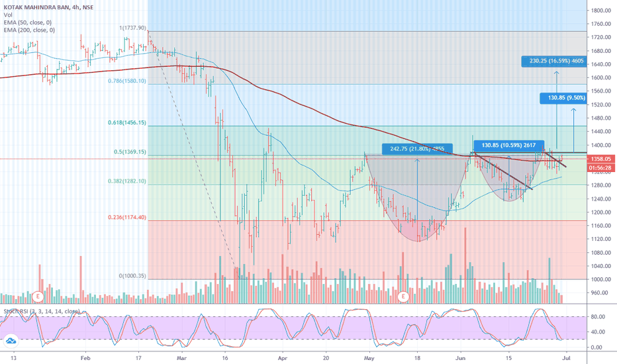The image size is (617, 364).
Task: Select the EMA (50, close, 0) indicator label
Action: [28, 23]
